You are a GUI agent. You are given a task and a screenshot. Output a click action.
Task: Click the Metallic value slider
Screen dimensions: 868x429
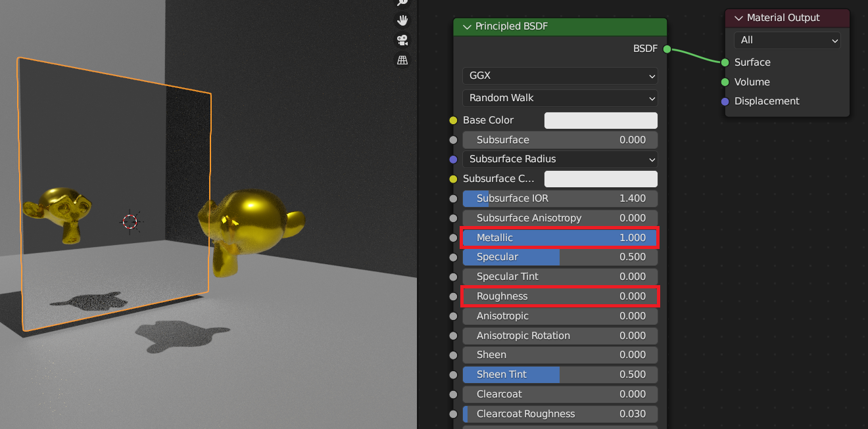click(x=560, y=238)
